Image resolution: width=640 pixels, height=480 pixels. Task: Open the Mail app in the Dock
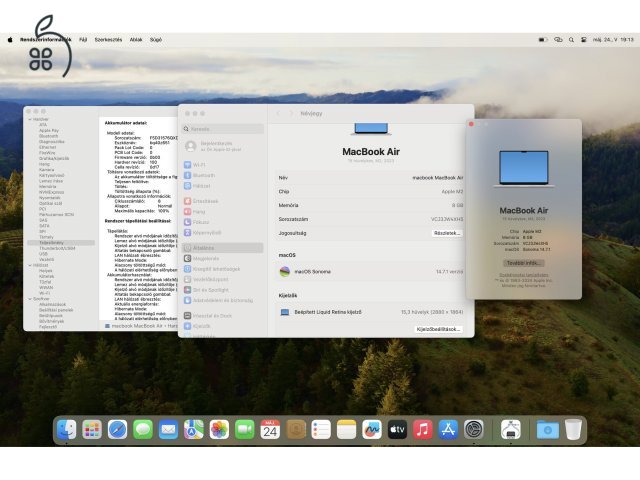click(168, 429)
